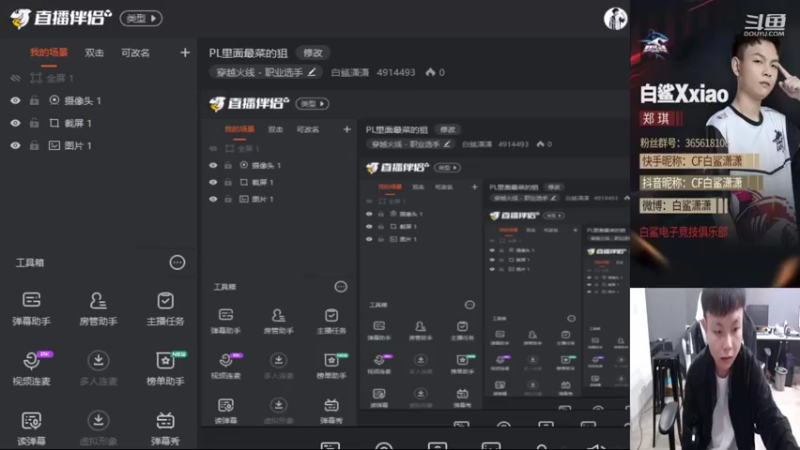Viewport: 800px width, 450px height.
Task: Open the 房管助手 tool in the main toolbox
Action: tap(98, 308)
